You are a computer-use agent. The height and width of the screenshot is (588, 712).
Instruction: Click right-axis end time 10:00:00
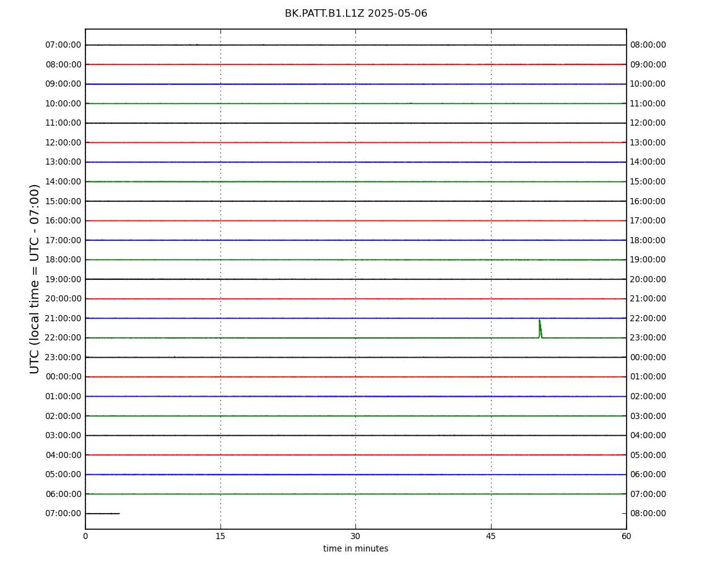tap(648, 84)
